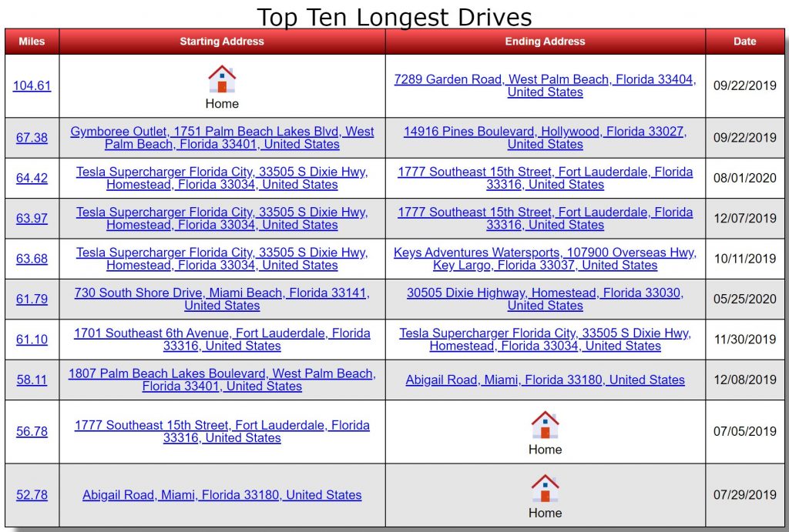
Task: Click the Ending Address column header
Action: (x=545, y=42)
